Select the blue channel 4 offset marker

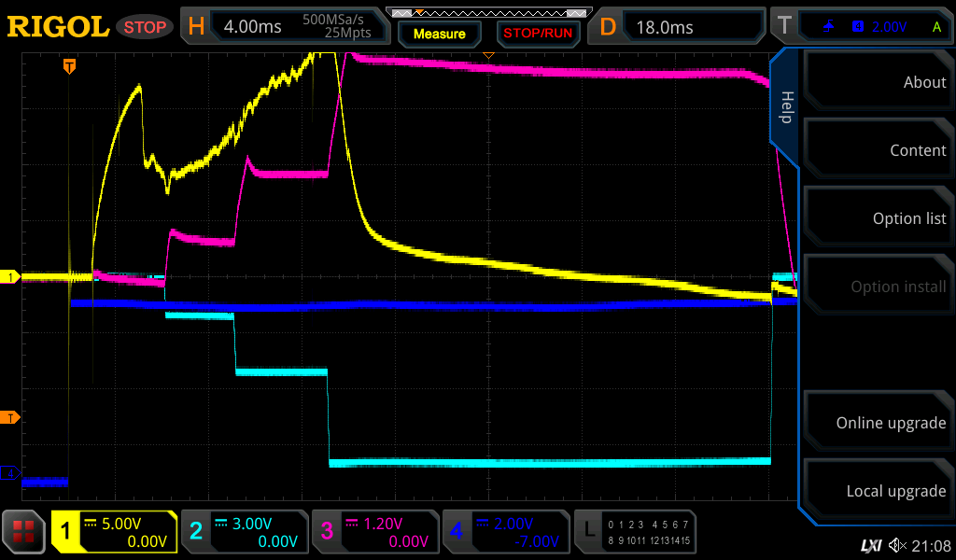pyautogui.click(x=10, y=473)
